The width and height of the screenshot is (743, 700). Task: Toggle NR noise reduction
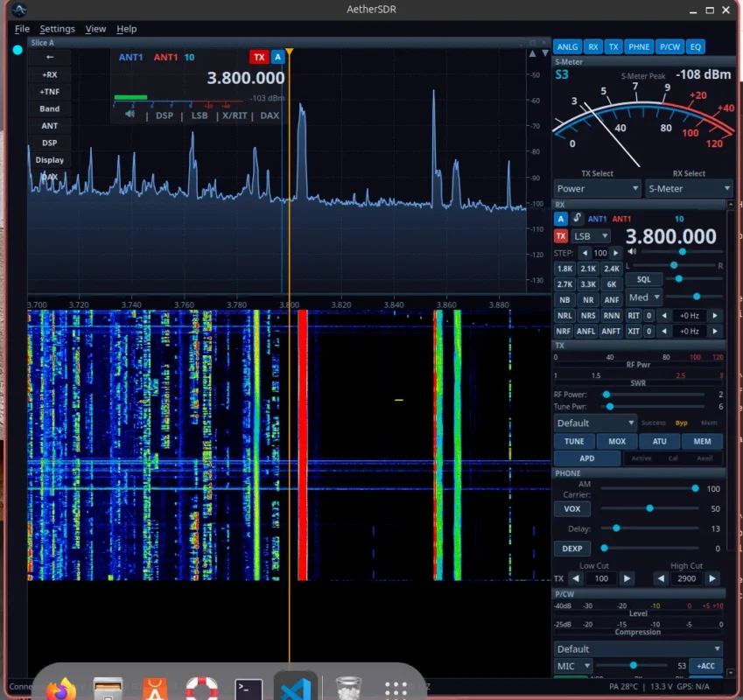(x=588, y=300)
